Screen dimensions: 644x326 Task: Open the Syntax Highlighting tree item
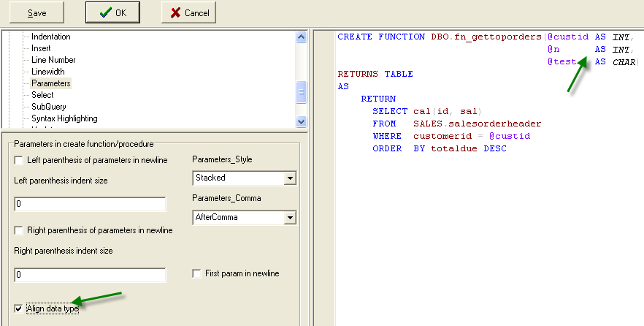click(x=64, y=118)
